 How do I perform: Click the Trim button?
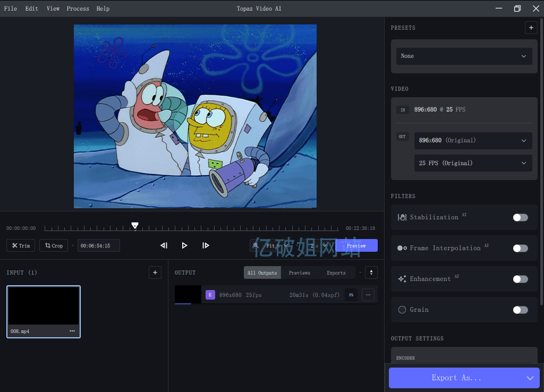21,245
